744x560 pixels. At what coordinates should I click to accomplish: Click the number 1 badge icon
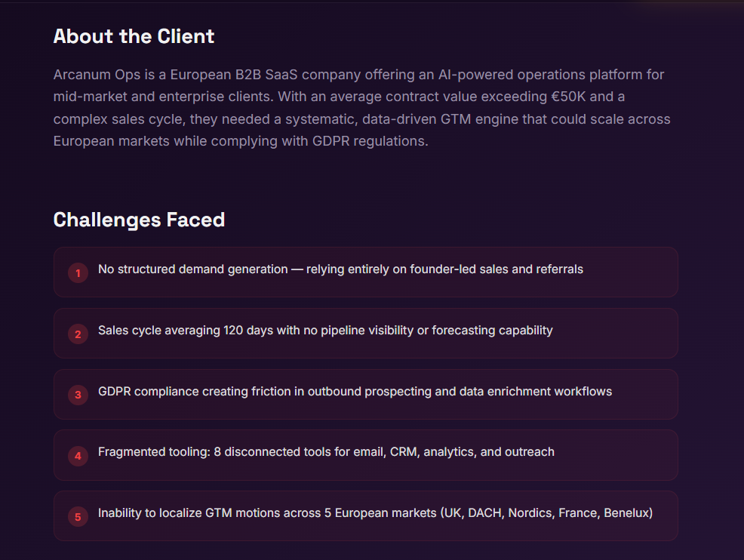78,272
